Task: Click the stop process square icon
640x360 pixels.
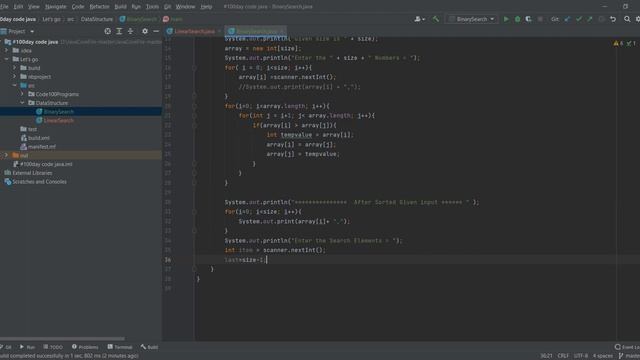Action: pyautogui.click(x=540, y=19)
